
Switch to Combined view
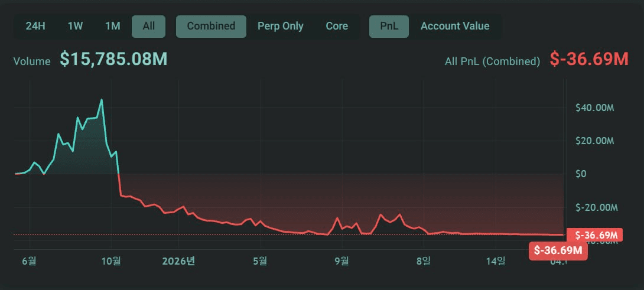coord(211,27)
